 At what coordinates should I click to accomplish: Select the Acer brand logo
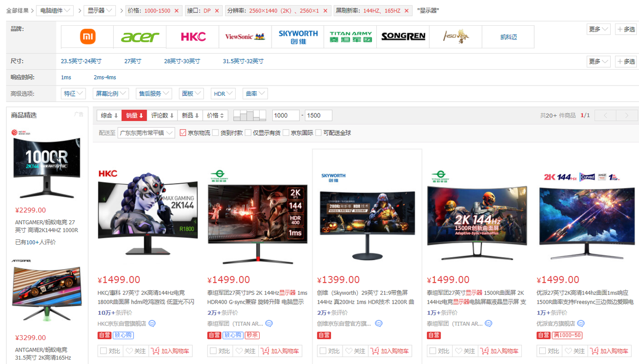[140, 37]
